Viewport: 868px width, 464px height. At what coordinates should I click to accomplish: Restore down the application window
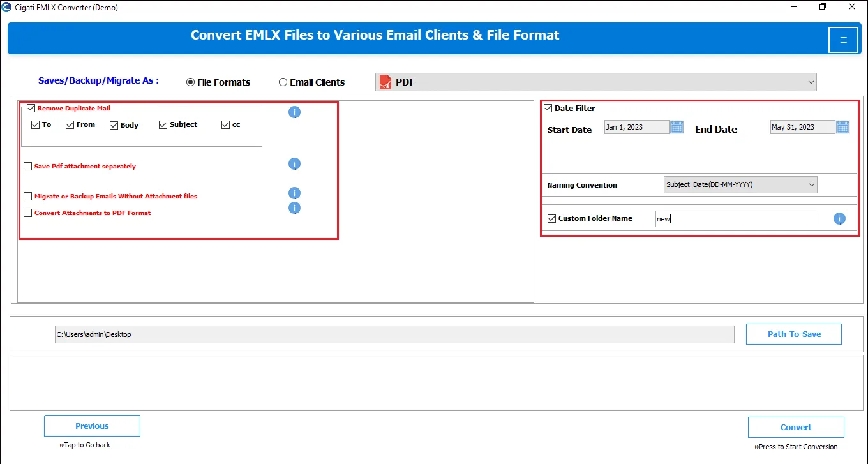[x=823, y=7]
